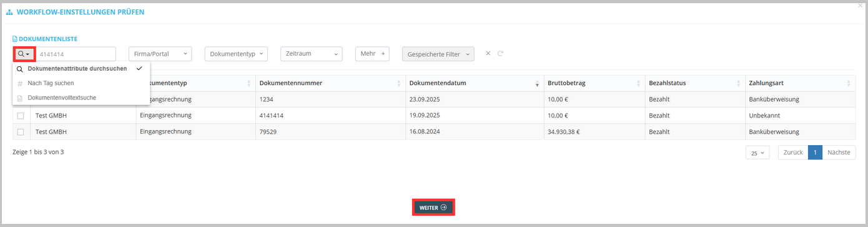Open the Dokumententyp filter dropdown
The image size is (868, 227).
(236, 54)
